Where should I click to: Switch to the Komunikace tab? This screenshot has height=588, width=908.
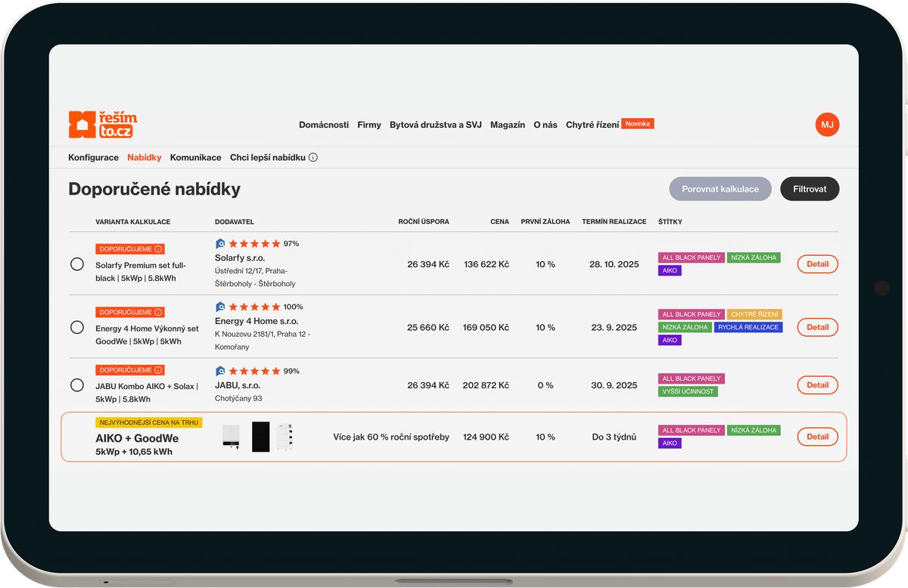(x=196, y=157)
